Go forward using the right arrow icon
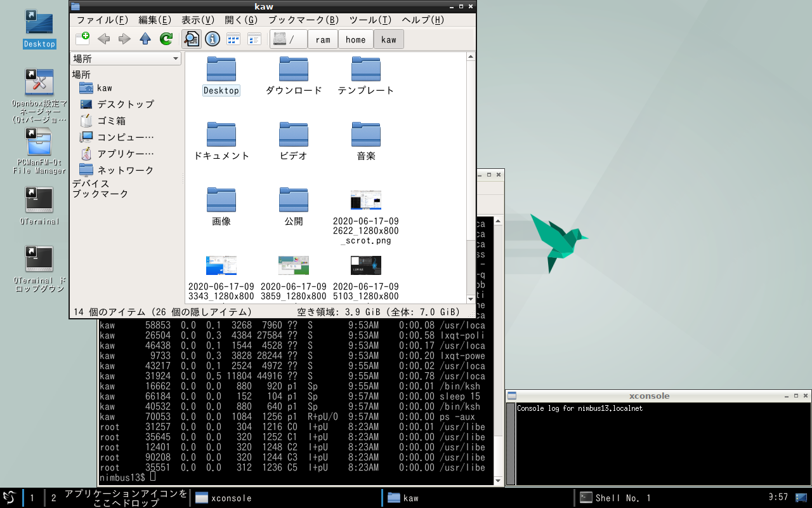Screen dimensions: 812x508 point(124,39)
